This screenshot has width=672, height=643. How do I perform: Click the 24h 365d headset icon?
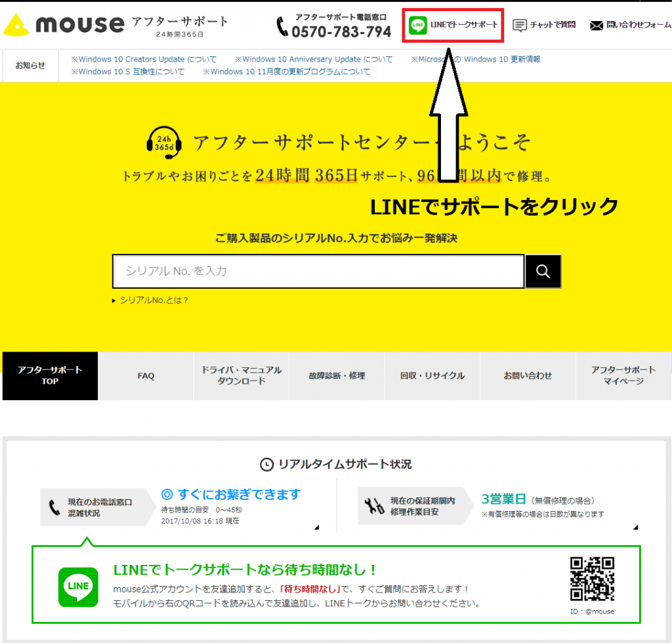(x=163, y=142)
